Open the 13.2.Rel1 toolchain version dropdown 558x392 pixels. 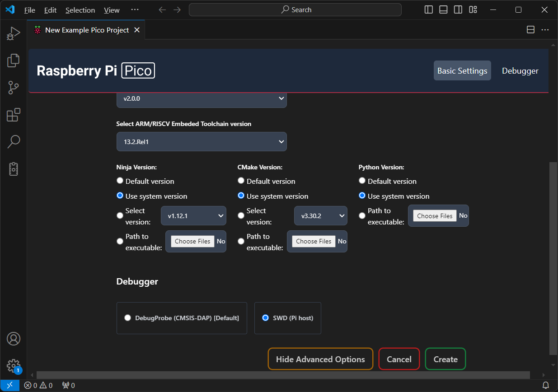pos(202,142)
